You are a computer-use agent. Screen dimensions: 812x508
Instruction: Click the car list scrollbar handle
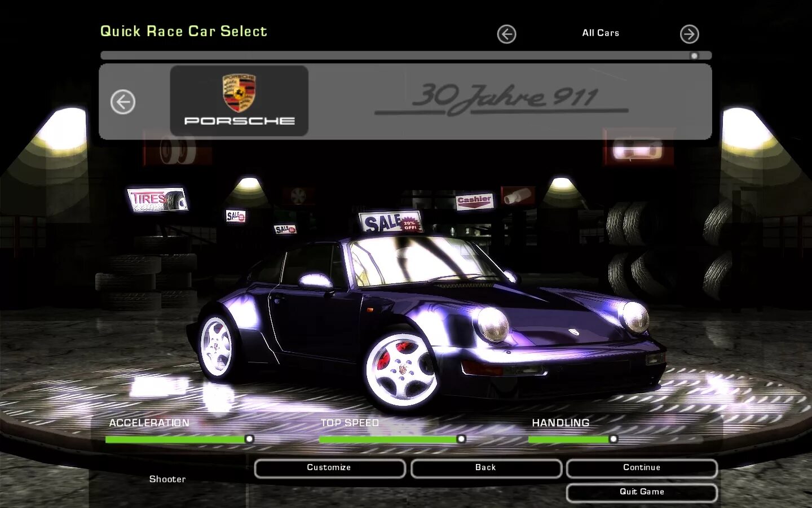(x=694, y=55)
